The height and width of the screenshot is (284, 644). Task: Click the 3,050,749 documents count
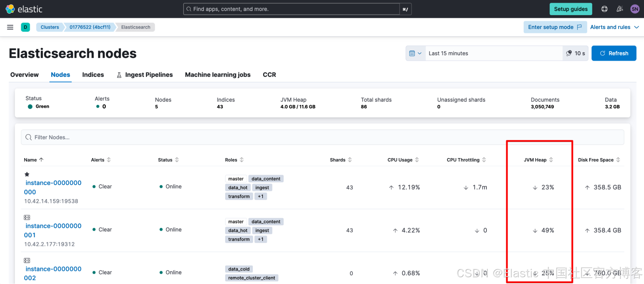pos(542,107)
